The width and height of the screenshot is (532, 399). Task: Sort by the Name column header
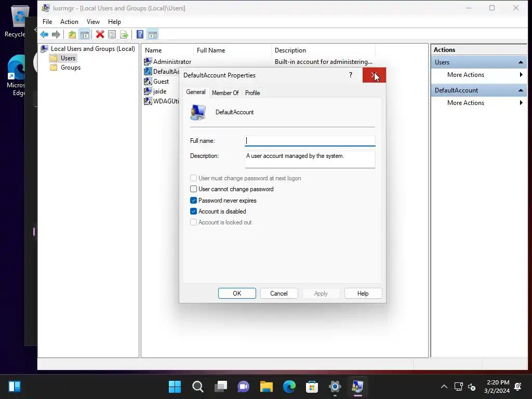168,50
